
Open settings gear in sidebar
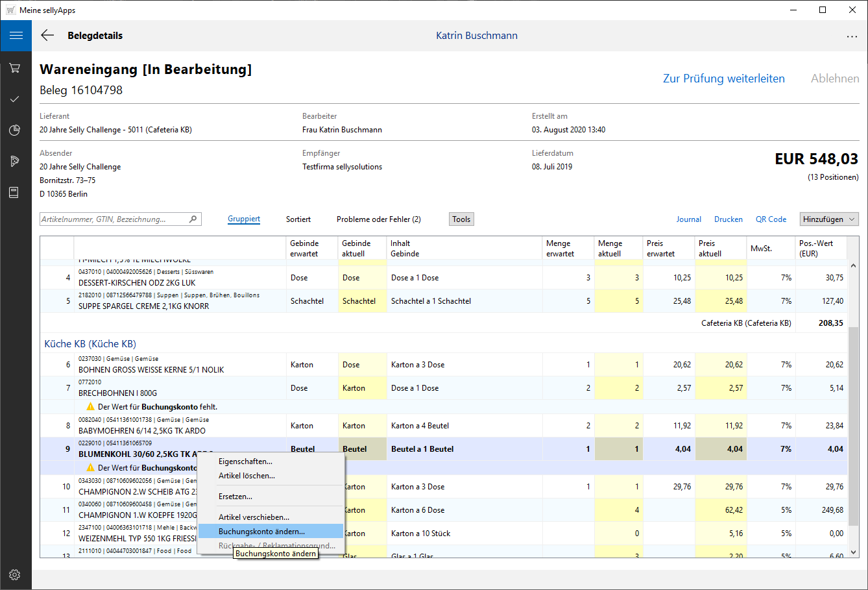click(x=15, y=574)
